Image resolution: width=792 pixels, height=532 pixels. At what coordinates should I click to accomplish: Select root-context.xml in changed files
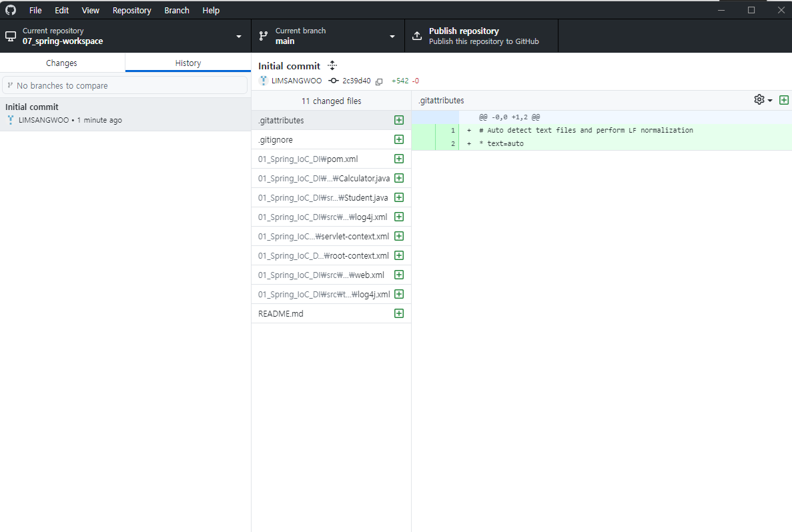tap(332, 255)
